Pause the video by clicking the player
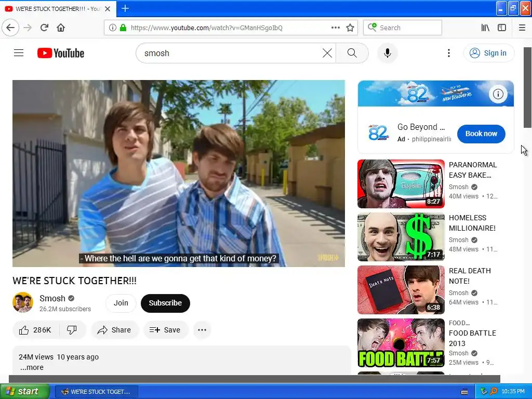 (179, 174)
